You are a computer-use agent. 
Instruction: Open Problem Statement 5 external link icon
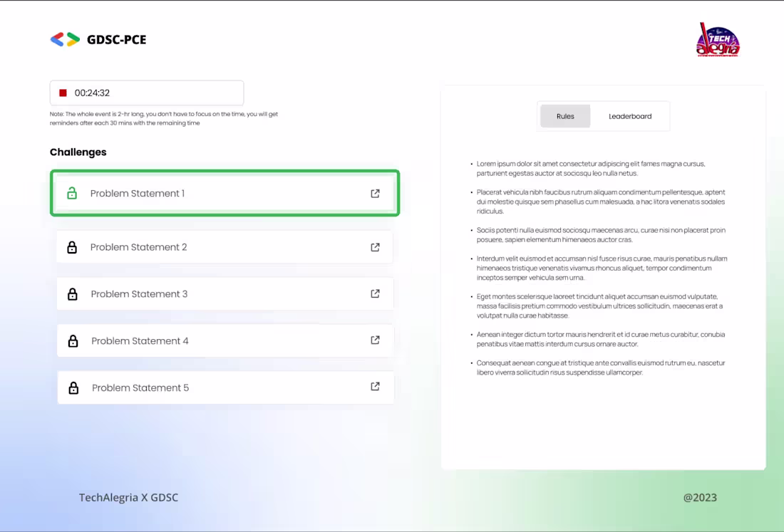[x=375, y=387]
